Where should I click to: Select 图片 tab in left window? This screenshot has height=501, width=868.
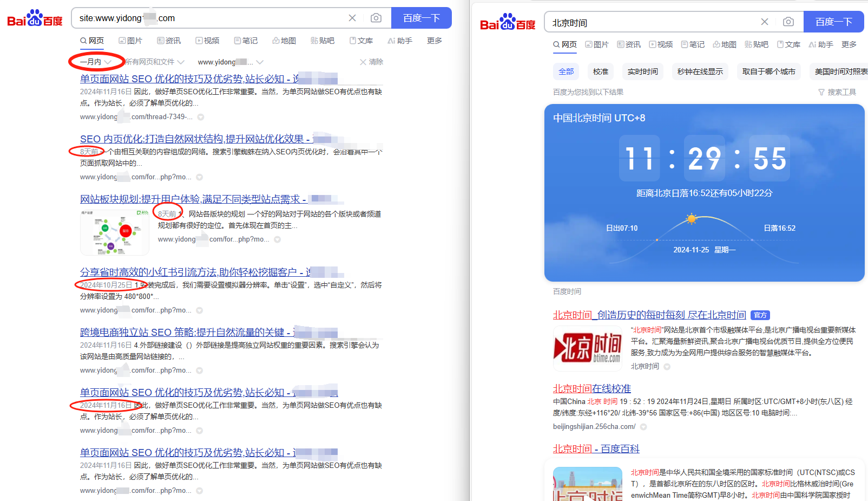(x=130, y=41)
